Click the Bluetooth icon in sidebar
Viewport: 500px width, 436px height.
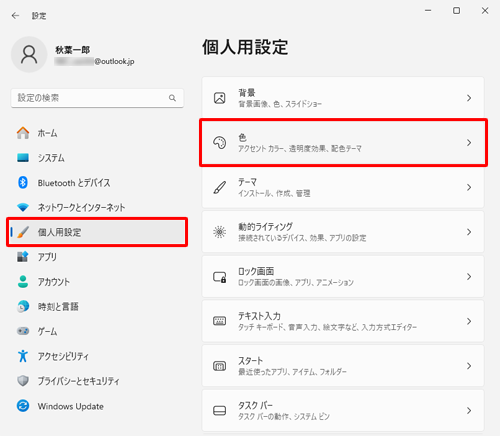[x=23, y=182]
